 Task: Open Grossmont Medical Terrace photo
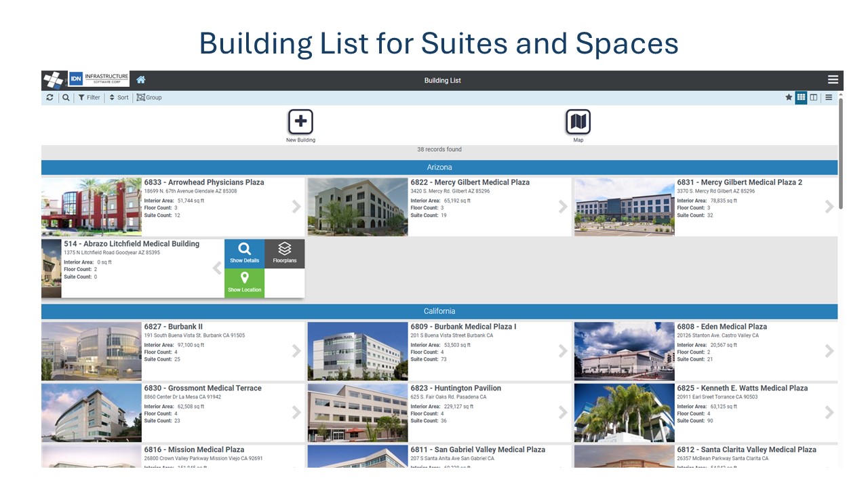point(92,413)
